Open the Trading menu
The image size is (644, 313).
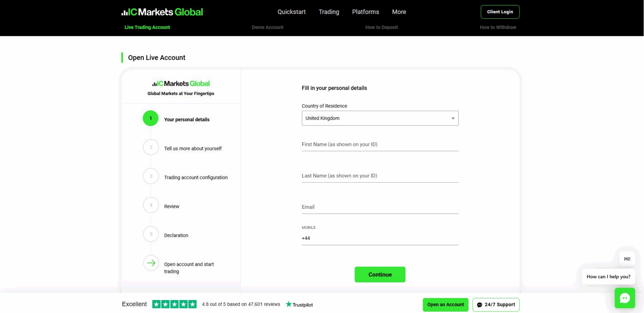[329, 12]
